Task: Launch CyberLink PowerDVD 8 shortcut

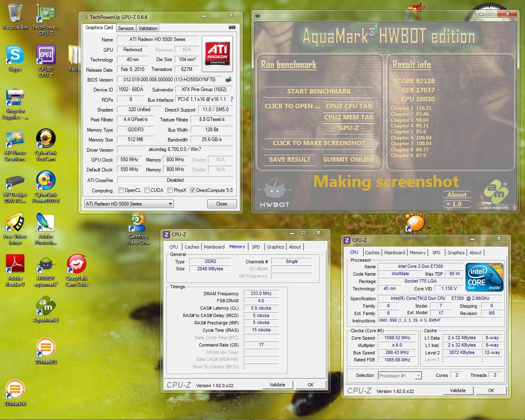Action: pyautogui.click(x=46, y=188)
